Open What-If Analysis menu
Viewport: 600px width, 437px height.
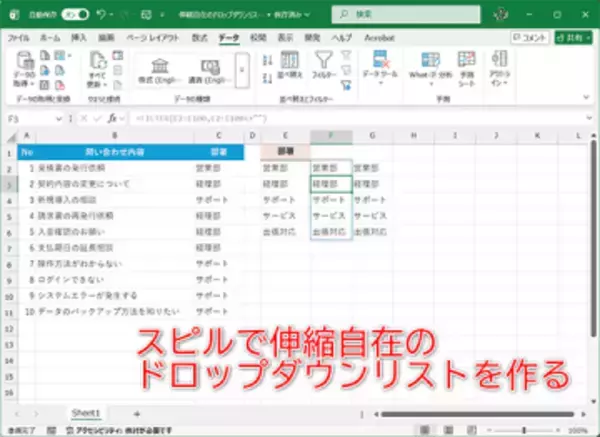(x=430, y=69)
